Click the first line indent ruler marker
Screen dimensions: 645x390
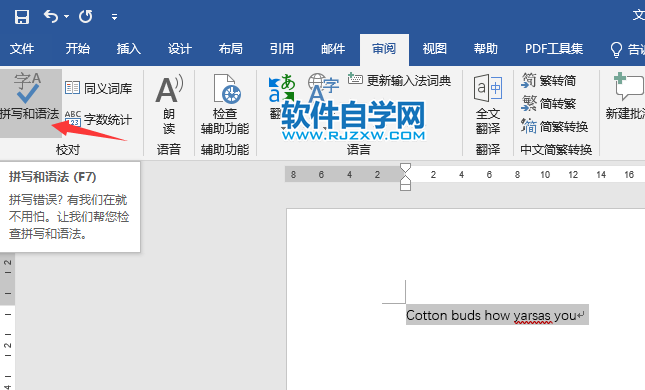[405, 168]
